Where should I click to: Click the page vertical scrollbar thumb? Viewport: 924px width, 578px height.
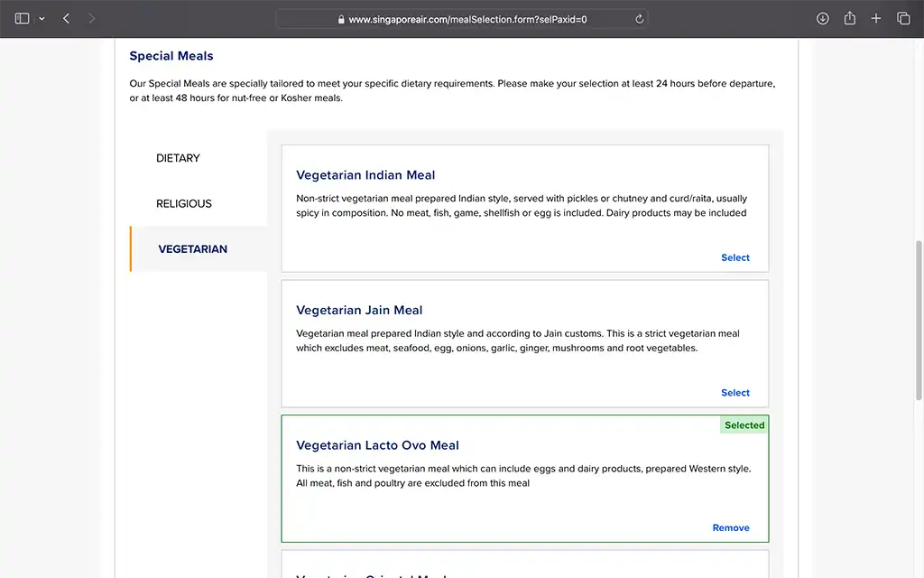(918, 321)
